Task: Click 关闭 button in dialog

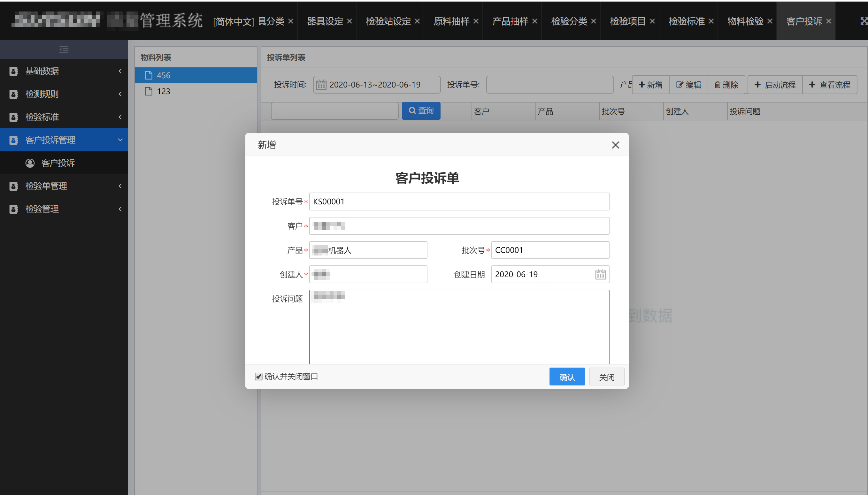Action: (x=607, y=377)
